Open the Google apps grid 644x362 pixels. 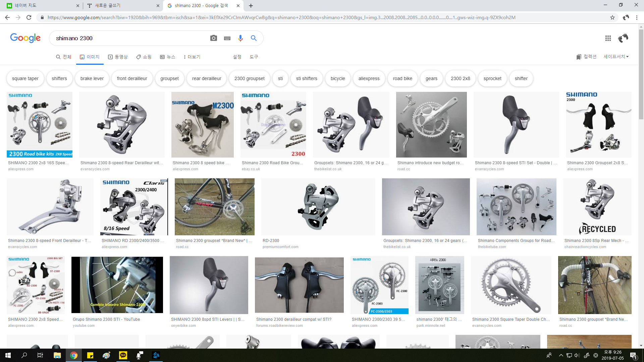pyautogui.click(x=608, y=38)
